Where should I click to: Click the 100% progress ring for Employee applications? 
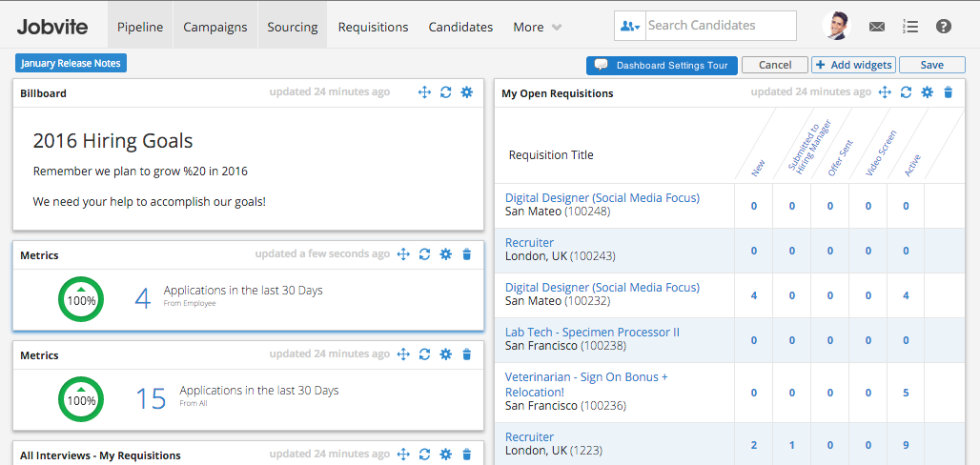click(81, 299)
